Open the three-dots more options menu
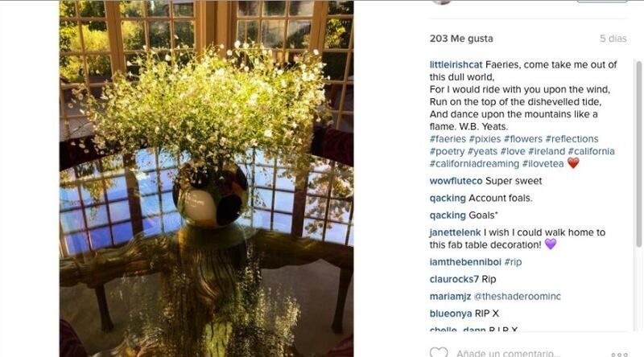Image resolution: width=644 pixels, height=357 pixels. click(619, 354)
